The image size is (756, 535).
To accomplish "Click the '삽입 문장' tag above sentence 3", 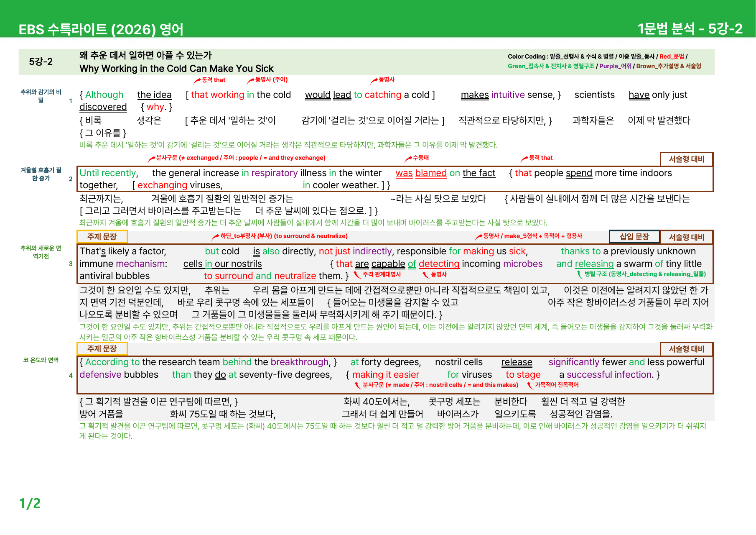I will coord(634,237).
